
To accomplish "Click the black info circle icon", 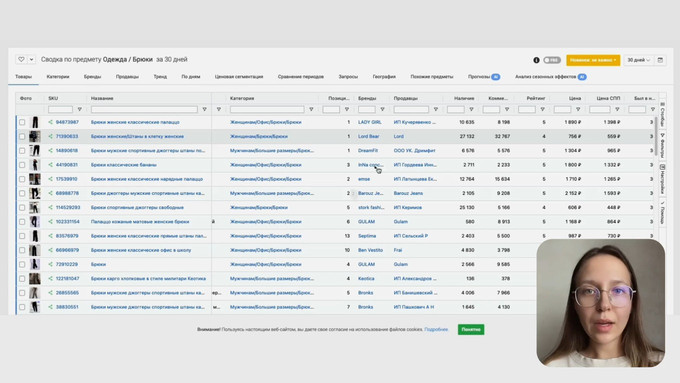I will click(x=536, y=60).
